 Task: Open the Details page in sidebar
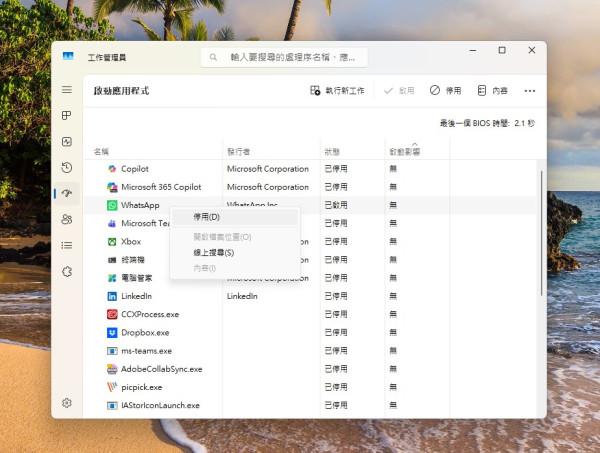pos(67,245)
